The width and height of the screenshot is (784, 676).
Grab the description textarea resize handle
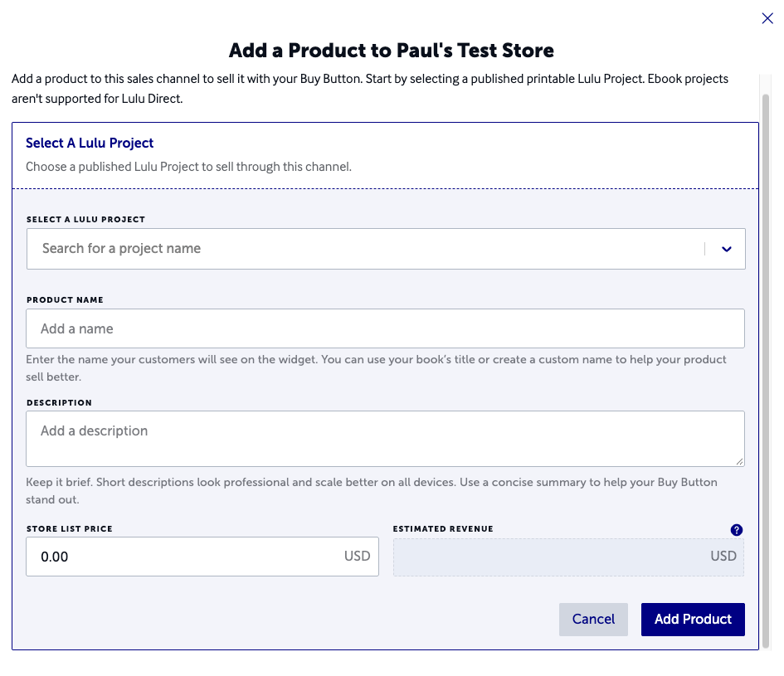point(739,461)
